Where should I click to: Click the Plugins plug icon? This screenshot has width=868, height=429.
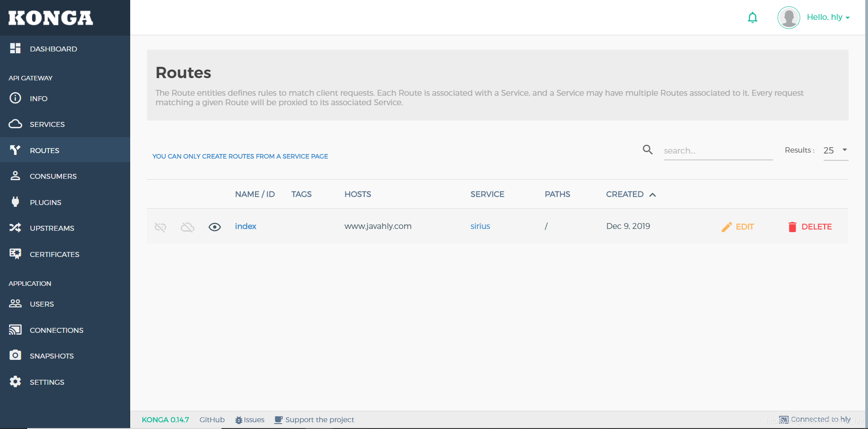coord(15,202)
